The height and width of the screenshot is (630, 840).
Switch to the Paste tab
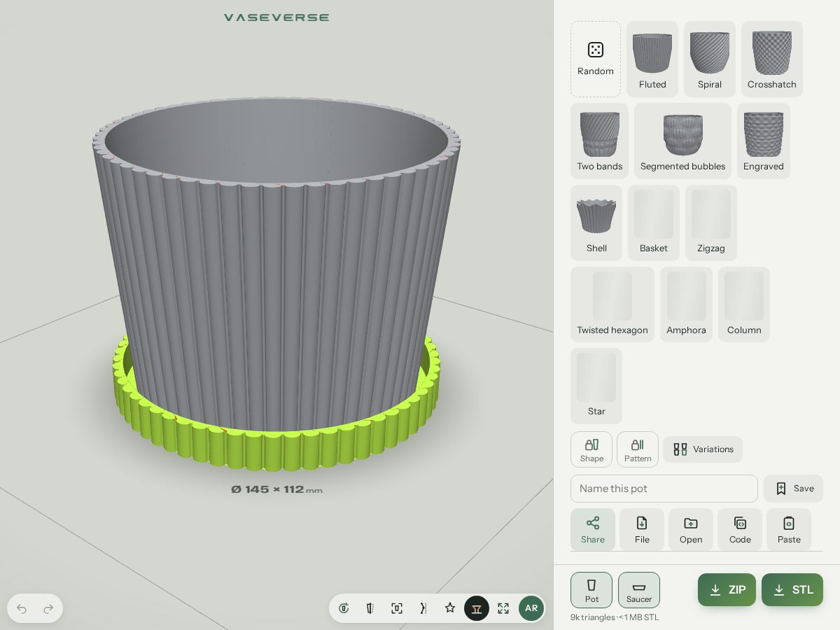pyautogui.click(x=789, y=530)
